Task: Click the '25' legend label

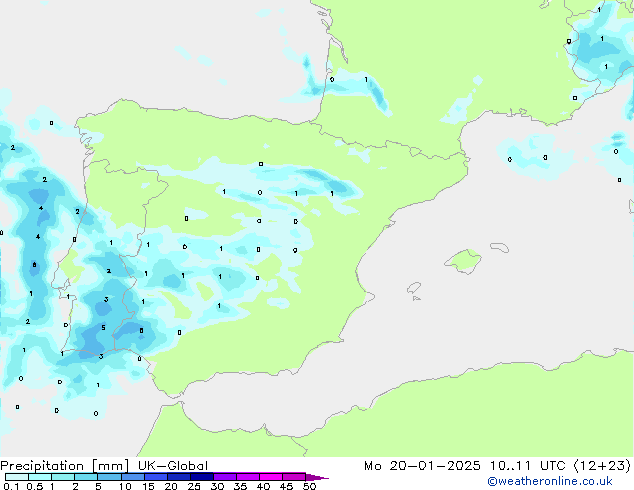Action: click(194, 486)
